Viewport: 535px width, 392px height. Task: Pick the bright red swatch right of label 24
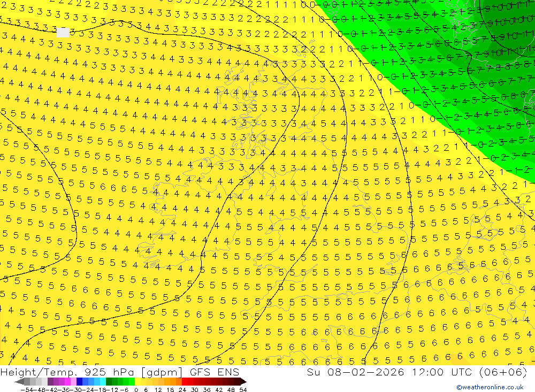[185, 382]
